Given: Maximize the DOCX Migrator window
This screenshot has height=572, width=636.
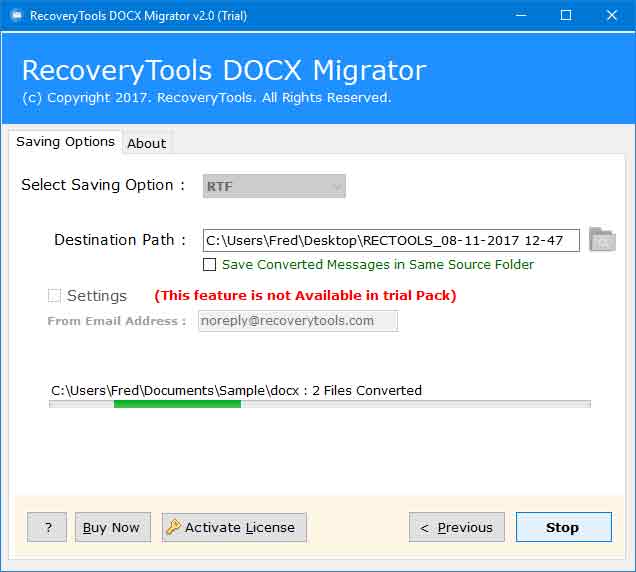Looking at the screenshot, I should [566, 15].
